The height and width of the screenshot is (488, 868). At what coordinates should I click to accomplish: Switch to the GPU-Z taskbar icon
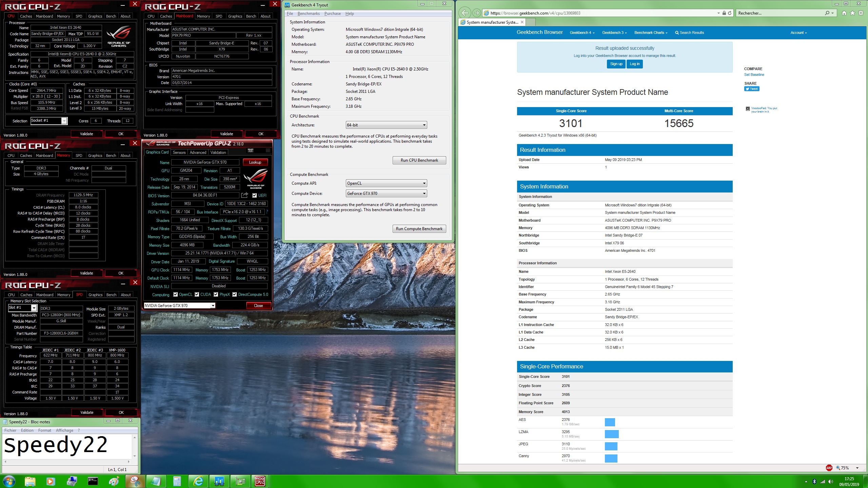click(x=240, y=481)
